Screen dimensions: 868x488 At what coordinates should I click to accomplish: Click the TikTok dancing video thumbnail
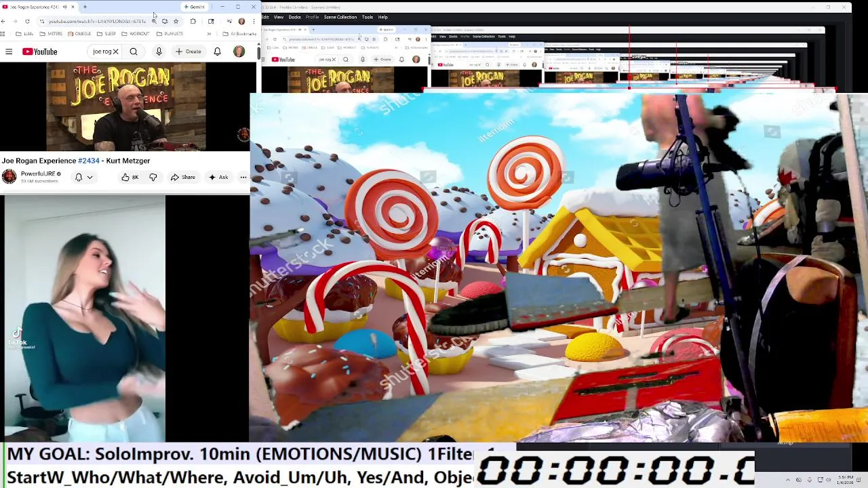coord(84,319)
